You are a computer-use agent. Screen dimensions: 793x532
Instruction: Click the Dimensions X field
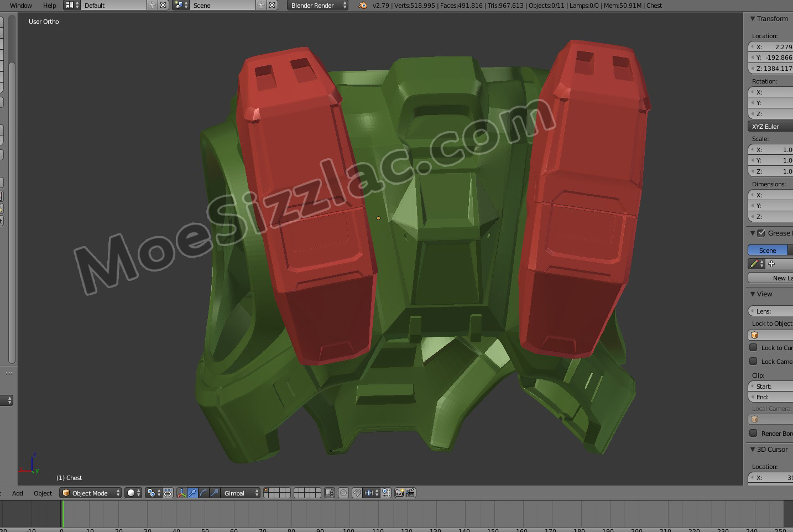tap(770, 195)
